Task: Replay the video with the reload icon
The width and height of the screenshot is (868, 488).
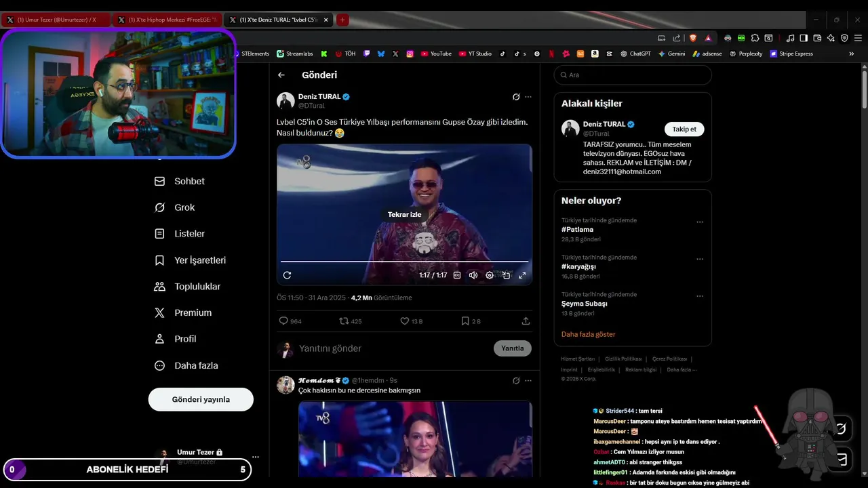Action: coord(287,275)
